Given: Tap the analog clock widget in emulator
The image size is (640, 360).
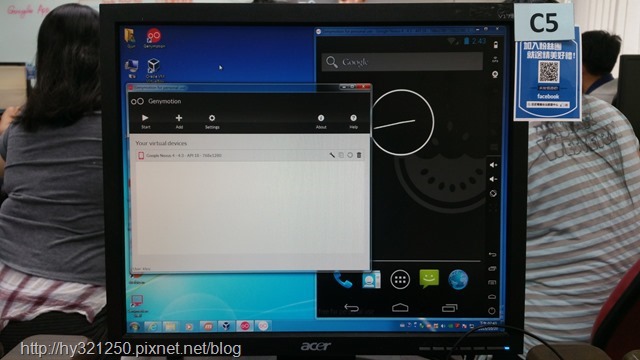Looking at the screenshot, I should point(402,122).
